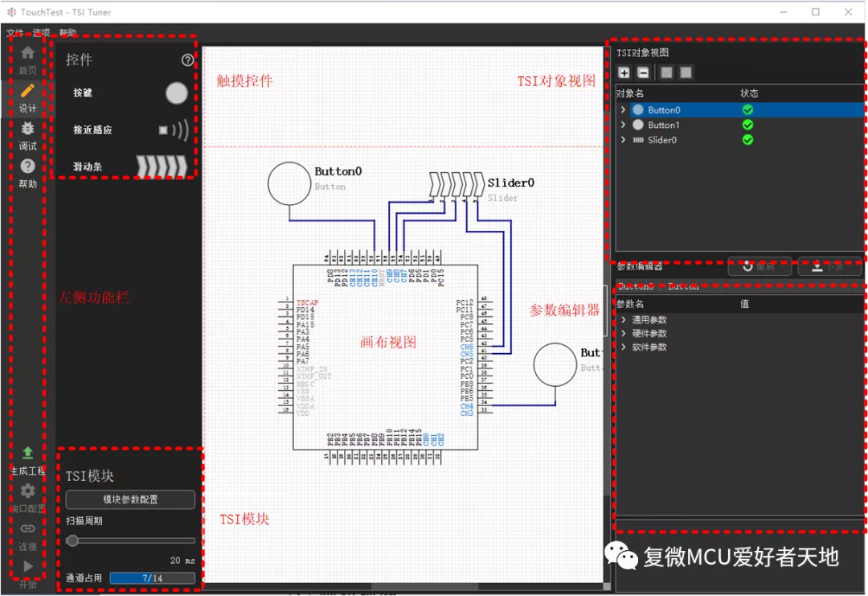Click the 重启 restart button
This screenshot has height=596, width=868.
tap(759, 266)
